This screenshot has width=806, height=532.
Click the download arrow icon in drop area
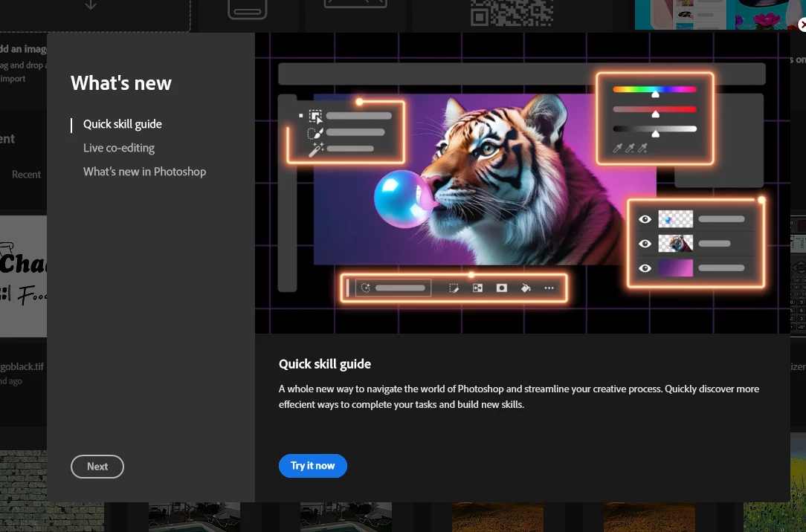click(91, 5)
